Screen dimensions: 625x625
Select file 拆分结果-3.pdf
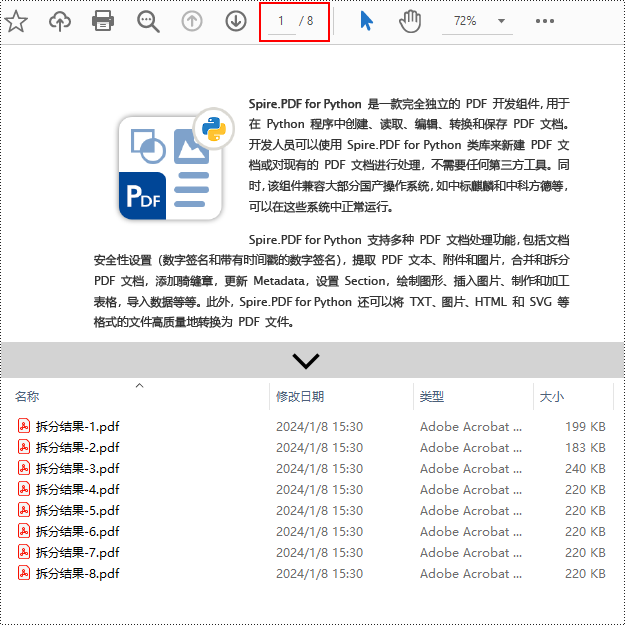pyautogui.click(x=78, y=468)
